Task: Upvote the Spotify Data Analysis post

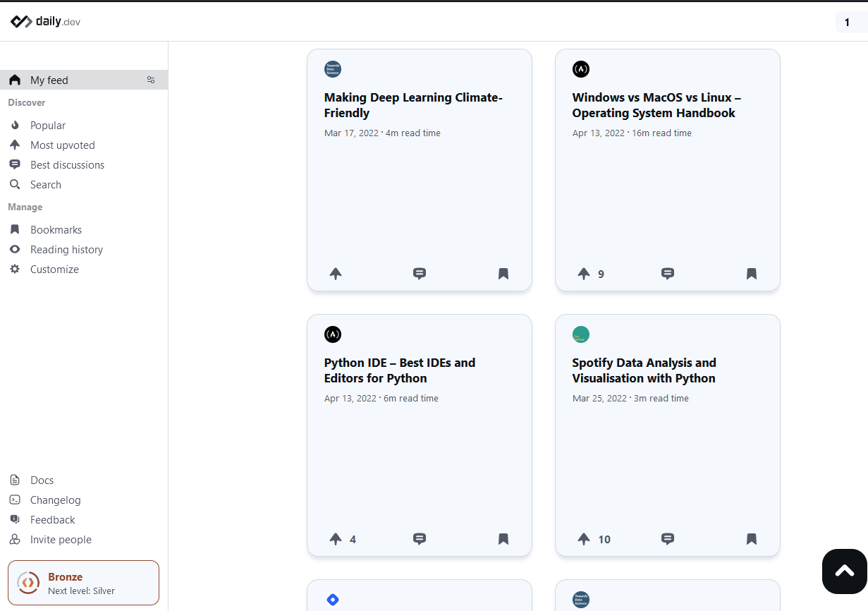Action: coord(584,539)
